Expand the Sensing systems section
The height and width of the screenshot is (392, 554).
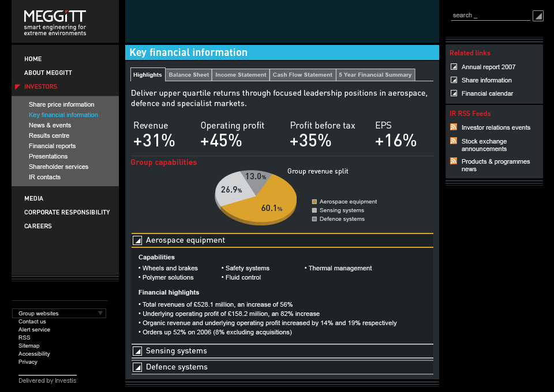click(137, 351)
